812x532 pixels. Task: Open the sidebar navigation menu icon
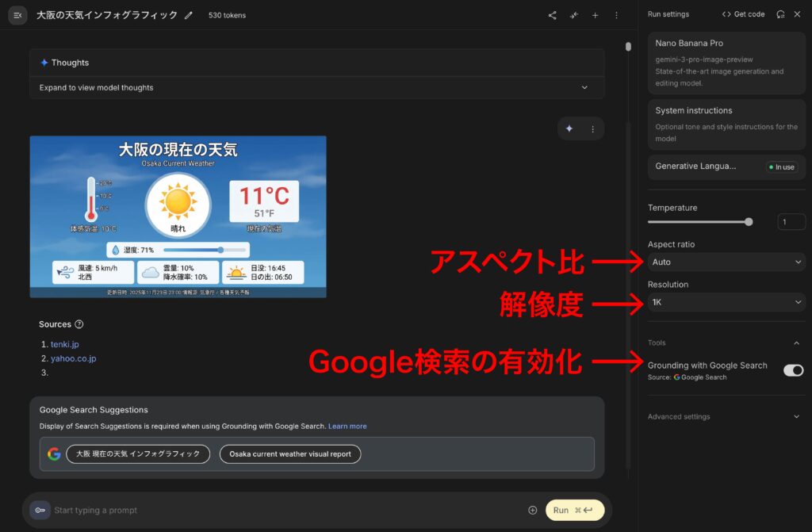pyautogui.click(x=17, y=15)
